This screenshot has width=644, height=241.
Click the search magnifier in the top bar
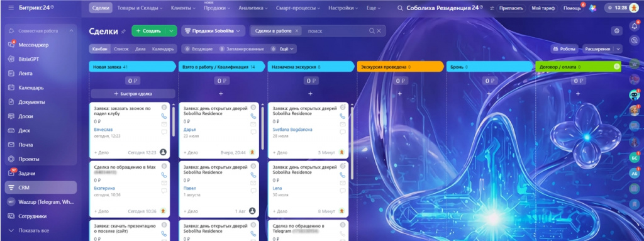tap(400, 8)
